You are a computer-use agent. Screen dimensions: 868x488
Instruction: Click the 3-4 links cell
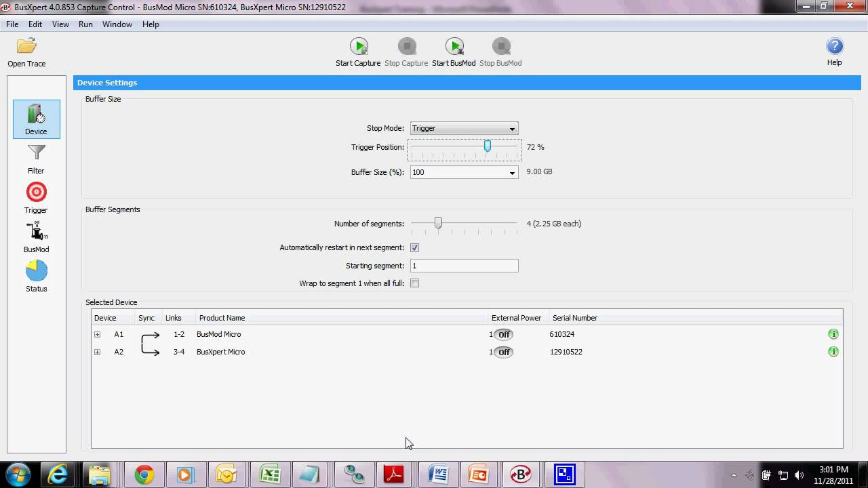click(x=178, y=352)
